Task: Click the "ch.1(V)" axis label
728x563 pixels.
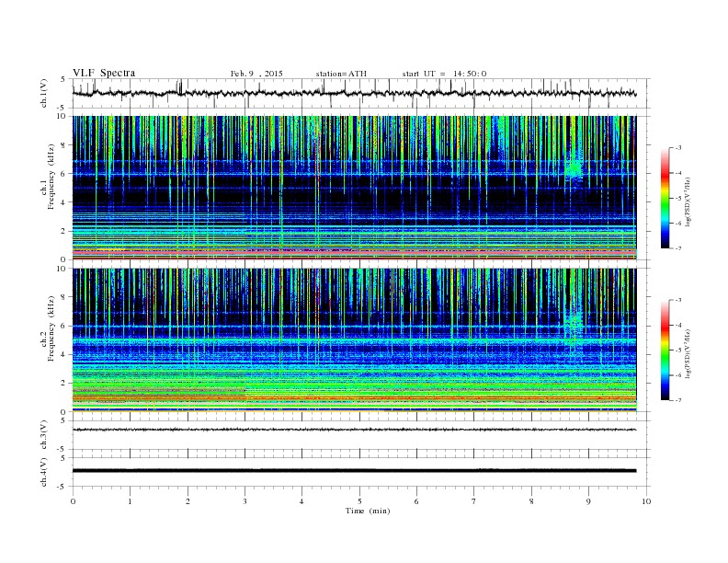Action: [x=44, y=93]
